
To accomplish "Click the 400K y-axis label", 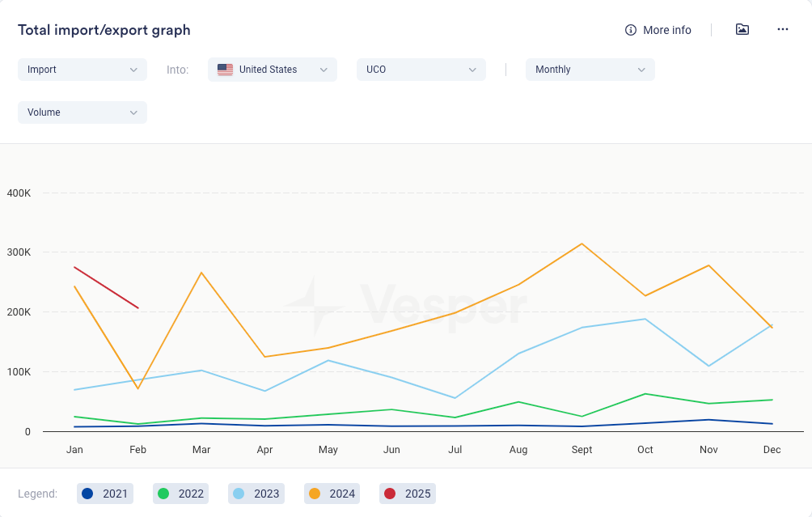I will 19,193.
